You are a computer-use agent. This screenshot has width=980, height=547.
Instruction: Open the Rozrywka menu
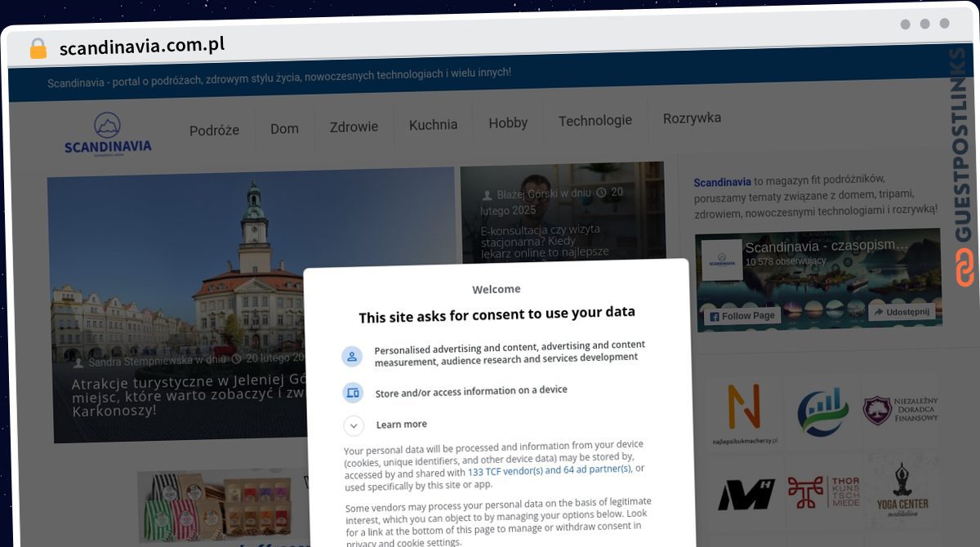(692, 118)
